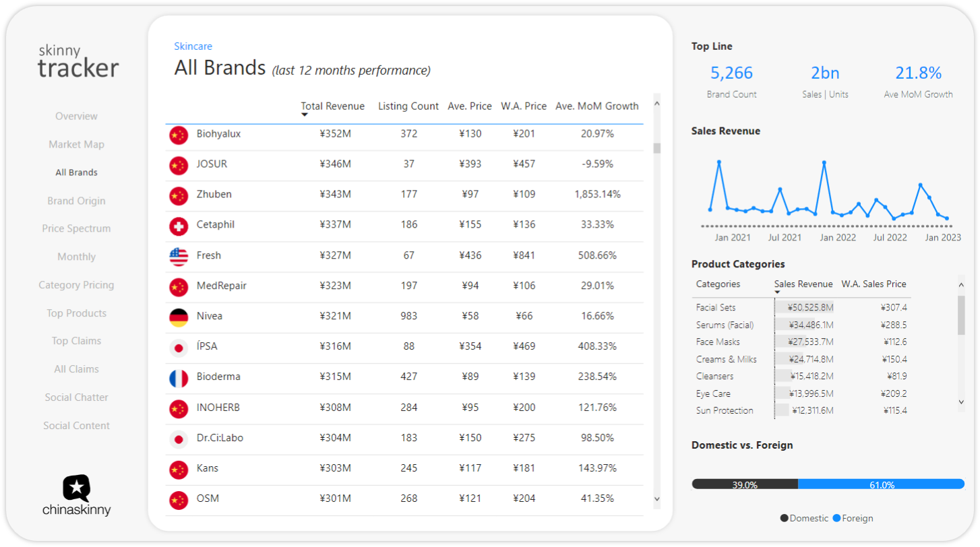Click the flag icon in the Zhuben row
980x547 pixels.
pos(179,195)
